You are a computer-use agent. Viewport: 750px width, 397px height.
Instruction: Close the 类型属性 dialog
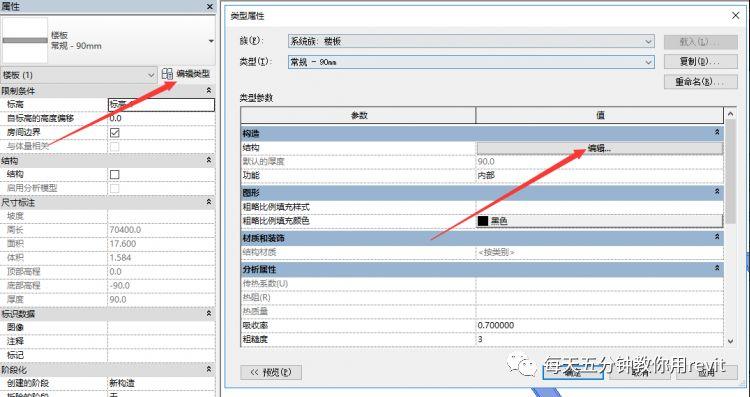(736, 16)
